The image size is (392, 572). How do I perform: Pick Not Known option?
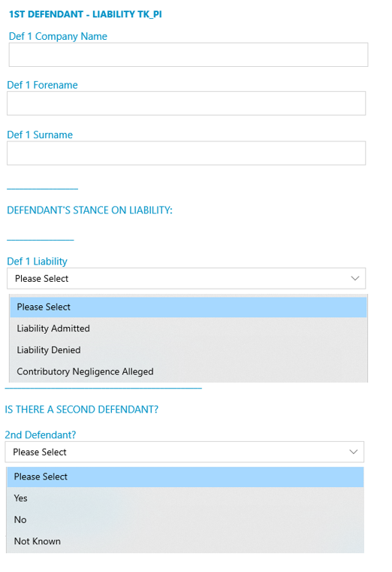(x=185, y=541)
